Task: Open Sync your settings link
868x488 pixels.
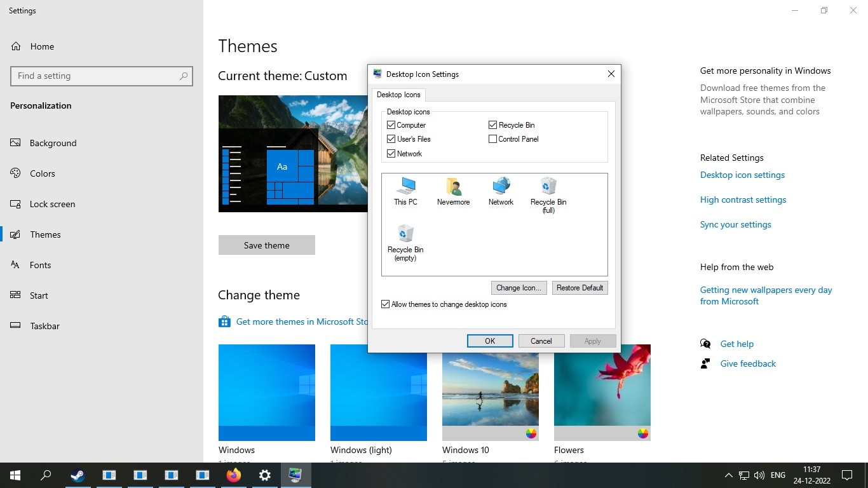Action: coord(735,224)
